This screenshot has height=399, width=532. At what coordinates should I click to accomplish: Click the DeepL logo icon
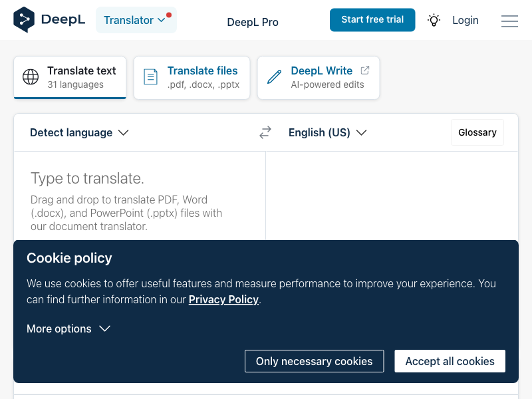pyautogui.click(x=25, y=20)
